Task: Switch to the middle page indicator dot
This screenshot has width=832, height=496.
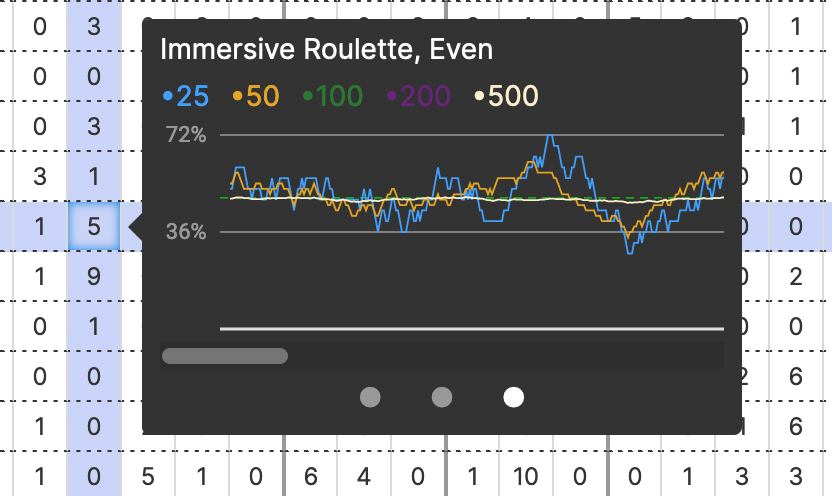Action: [442, 398]
